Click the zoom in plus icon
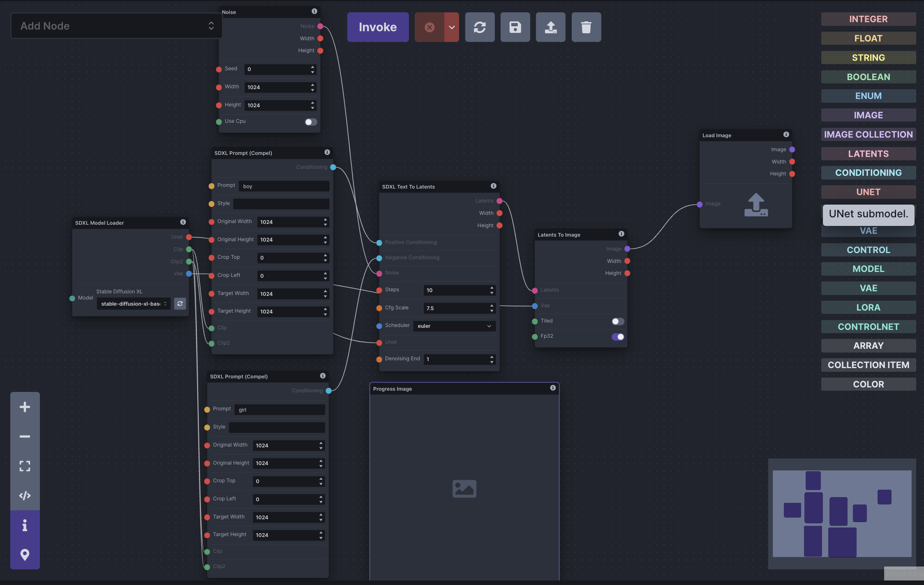Image resolution: width=924 pixels, height=585 pixels. [25, 407]
